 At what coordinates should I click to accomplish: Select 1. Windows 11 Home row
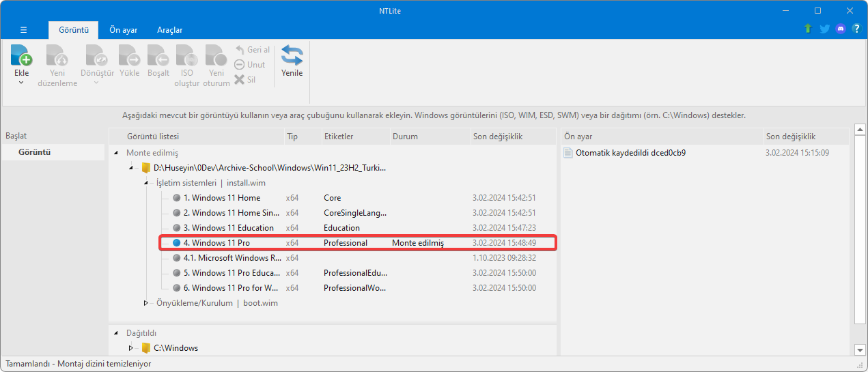coord(358,198)
